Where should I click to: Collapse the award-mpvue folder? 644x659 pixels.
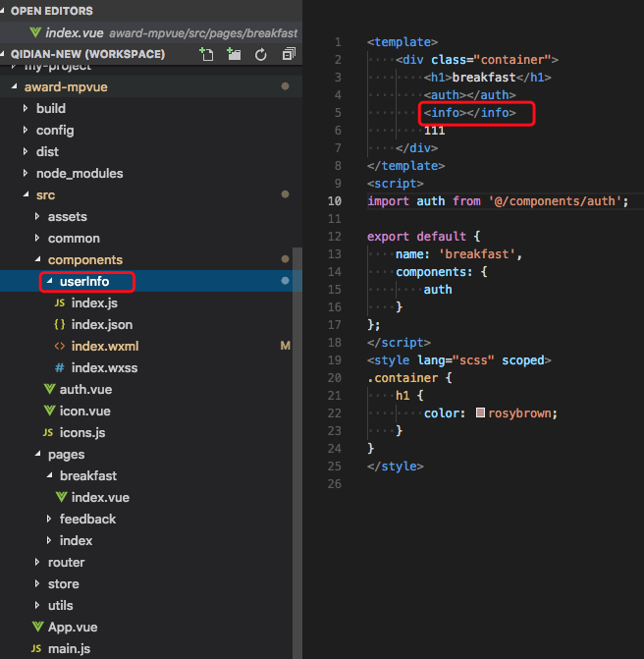tap(15, 86)
